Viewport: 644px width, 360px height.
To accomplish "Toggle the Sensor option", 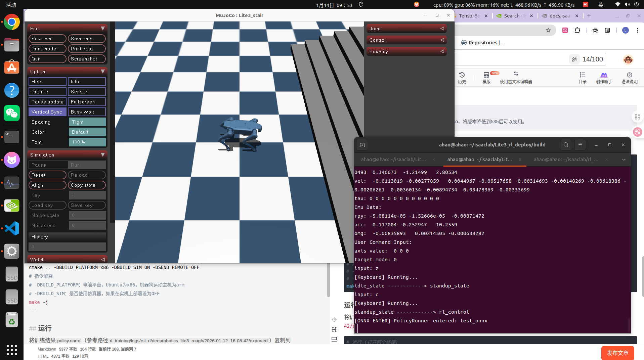I will pos(87,92).
